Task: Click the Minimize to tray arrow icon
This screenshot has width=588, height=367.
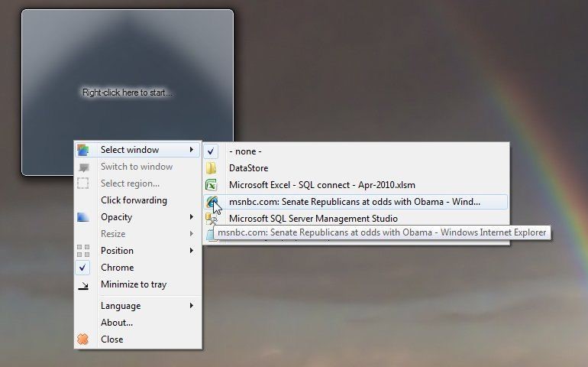Action: pyautogui.click(x=83, y=285)
